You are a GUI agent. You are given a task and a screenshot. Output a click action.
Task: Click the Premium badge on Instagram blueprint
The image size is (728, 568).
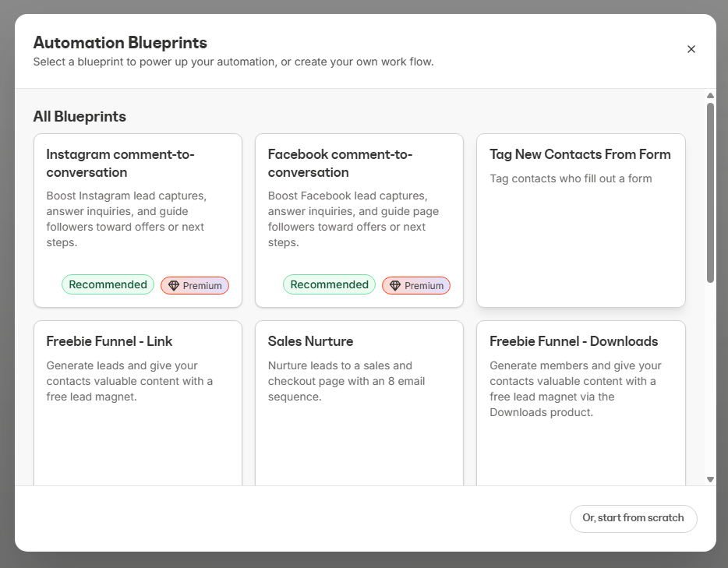coord(194,285)
